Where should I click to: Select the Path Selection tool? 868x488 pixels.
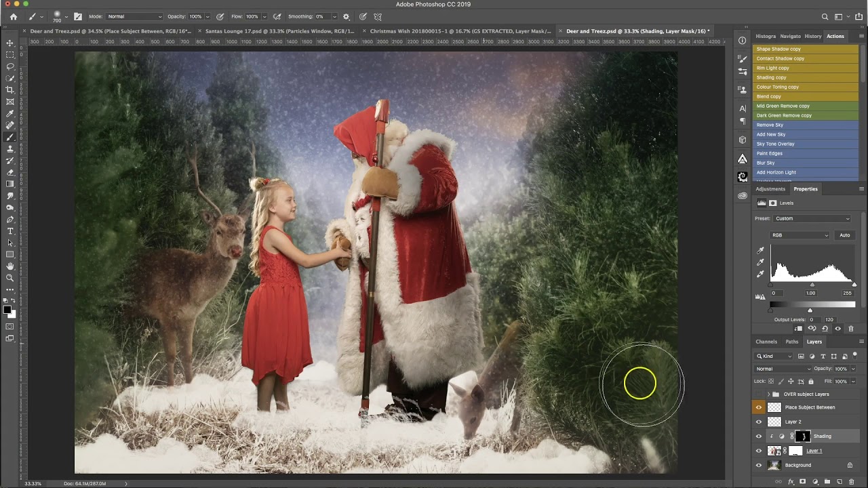point(10,243)
